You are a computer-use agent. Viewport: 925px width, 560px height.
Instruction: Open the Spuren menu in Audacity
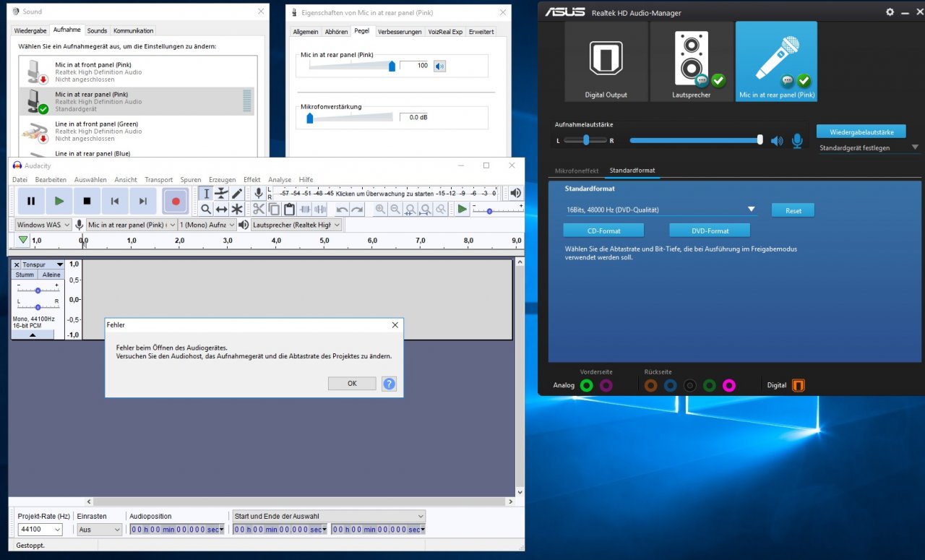191,179
